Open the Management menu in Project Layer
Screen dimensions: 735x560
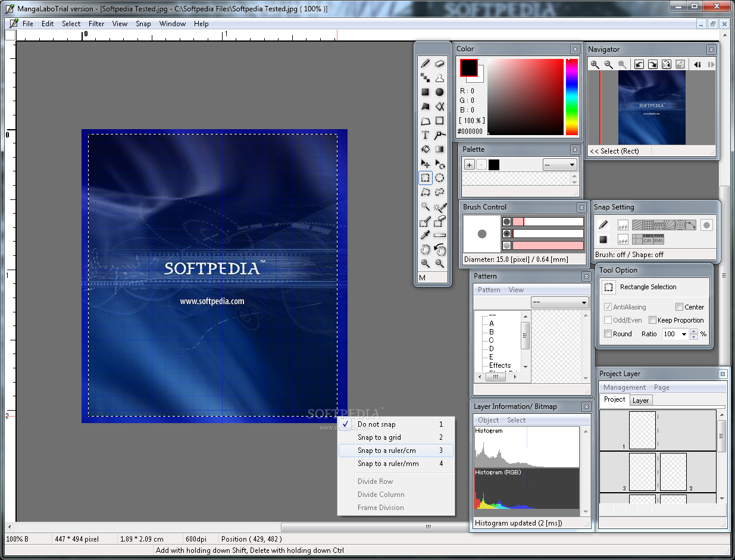tap(624, 387)
